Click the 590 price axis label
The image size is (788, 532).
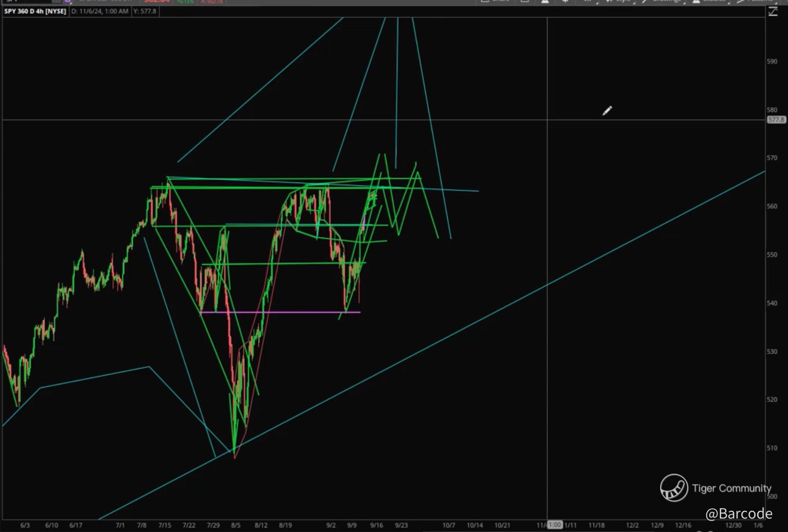coord(772,61)
